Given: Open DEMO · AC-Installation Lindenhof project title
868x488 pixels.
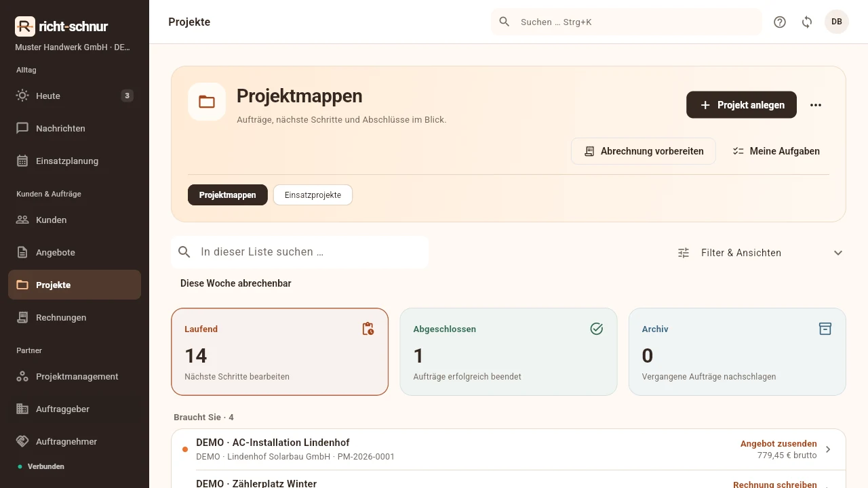Looking at the screenshot, I should (273, 443).
